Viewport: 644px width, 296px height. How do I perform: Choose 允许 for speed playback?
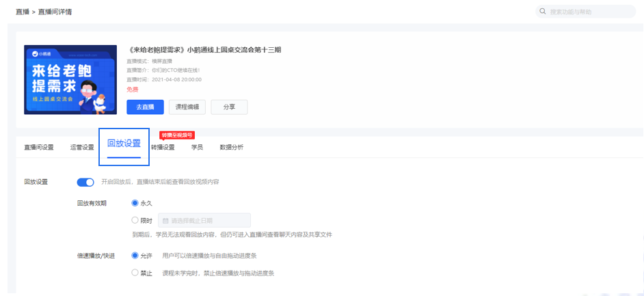(x=135, y=256)
